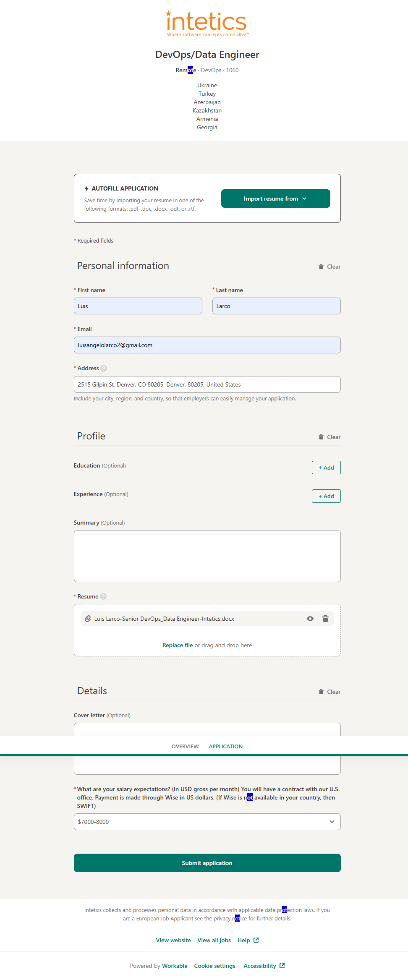Click the Address help question-mark icon
The width and height of the screenshot is (408, 980).
[104, 368]
